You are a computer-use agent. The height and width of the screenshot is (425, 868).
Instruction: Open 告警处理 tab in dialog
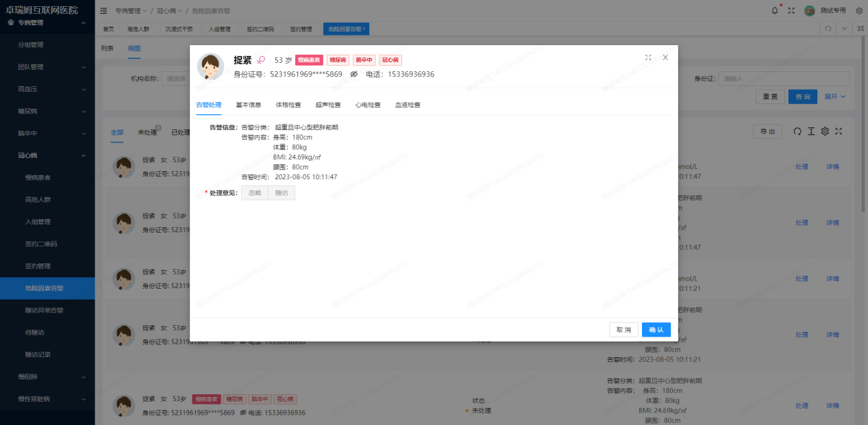pyautogui.click(x=209, y=105)
